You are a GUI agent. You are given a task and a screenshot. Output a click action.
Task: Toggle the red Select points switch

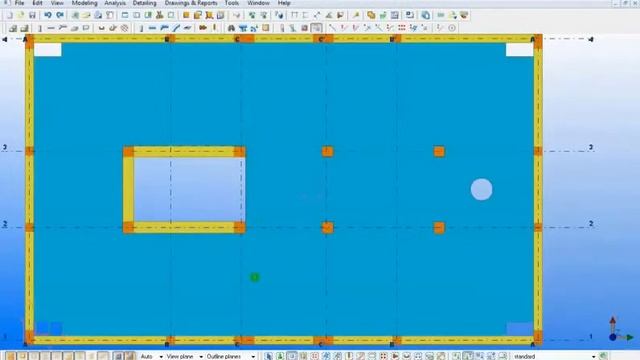click(314, 356)
